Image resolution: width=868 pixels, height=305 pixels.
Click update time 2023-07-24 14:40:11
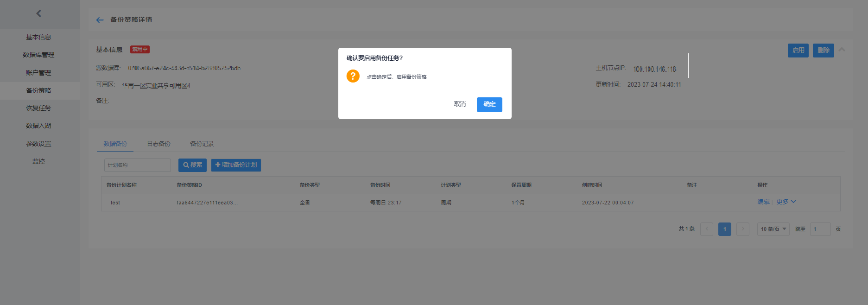coord(654,85)
